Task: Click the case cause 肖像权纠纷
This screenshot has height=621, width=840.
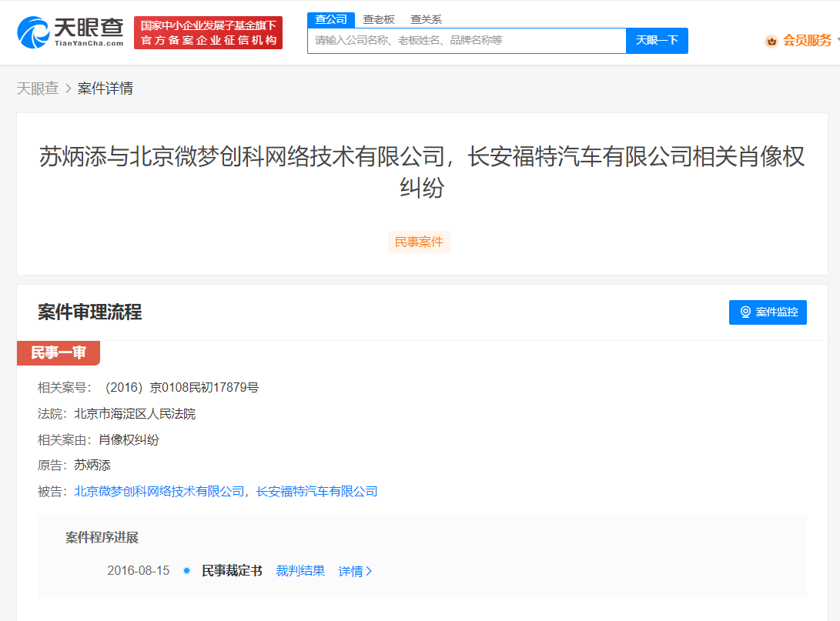Action: (129, 440)
